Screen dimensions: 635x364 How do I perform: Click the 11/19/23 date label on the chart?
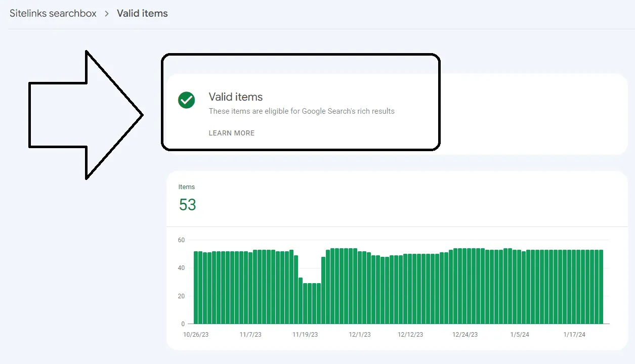(x=305, y=334)
